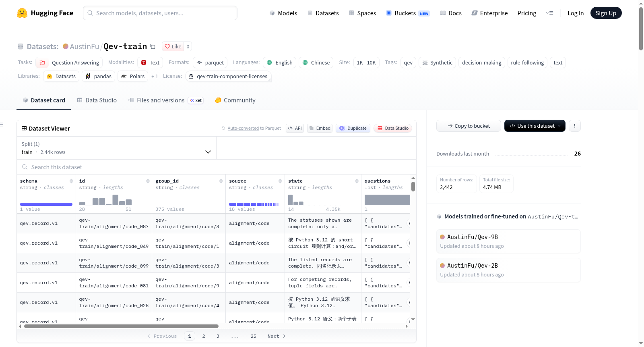Open the Data Studio tab

(97, 100)
